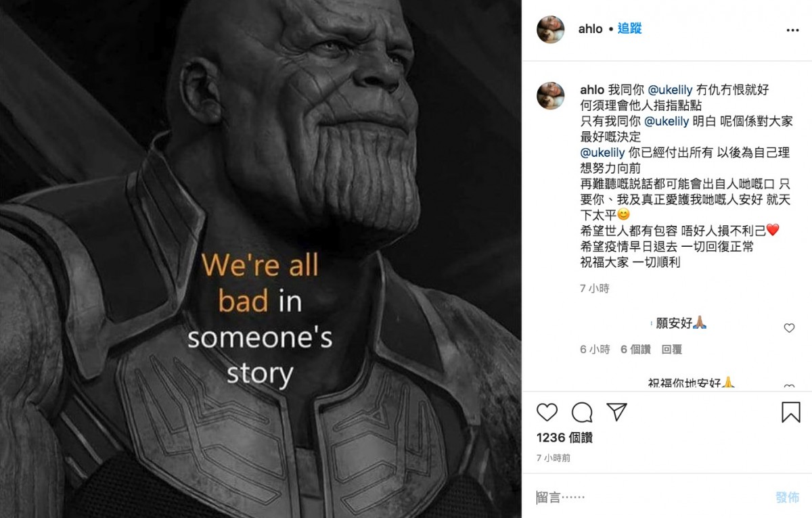Focus the 留言 comment input field
This screenshot has height=518, width=812.
coord(650,497)
